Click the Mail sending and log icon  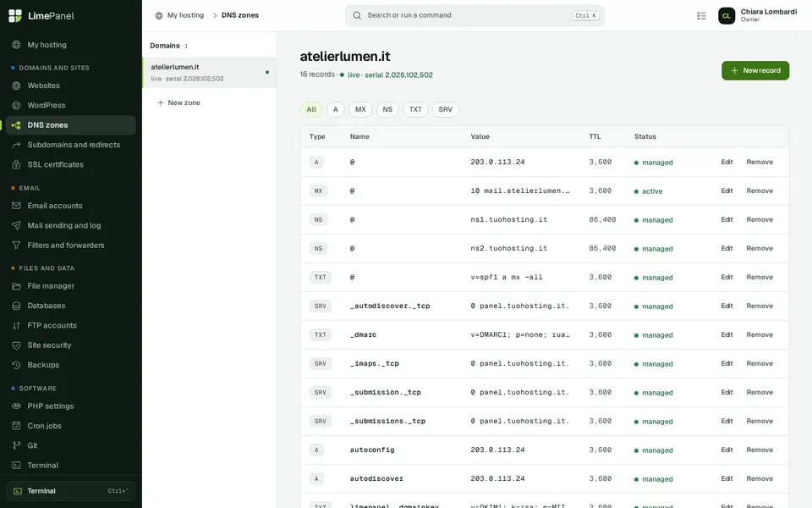pyautogui.click(x=16, y=225)
